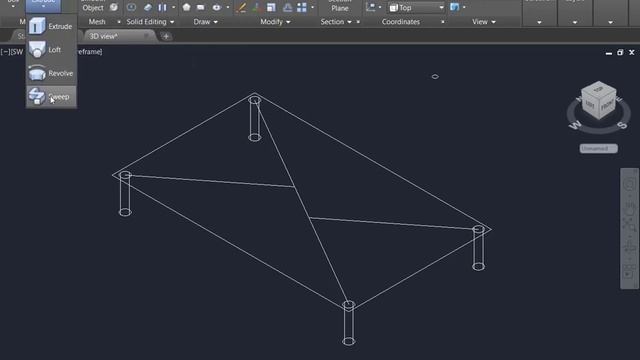Viewport: 640px width, 360px height.
Task: Choose the Loft command
Action: coord(51,50)
